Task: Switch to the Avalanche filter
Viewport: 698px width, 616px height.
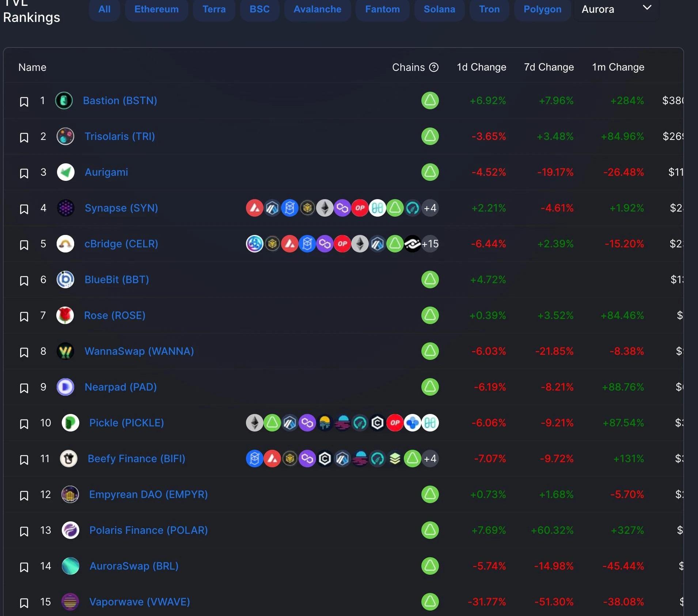Action: tap(318, 9)
